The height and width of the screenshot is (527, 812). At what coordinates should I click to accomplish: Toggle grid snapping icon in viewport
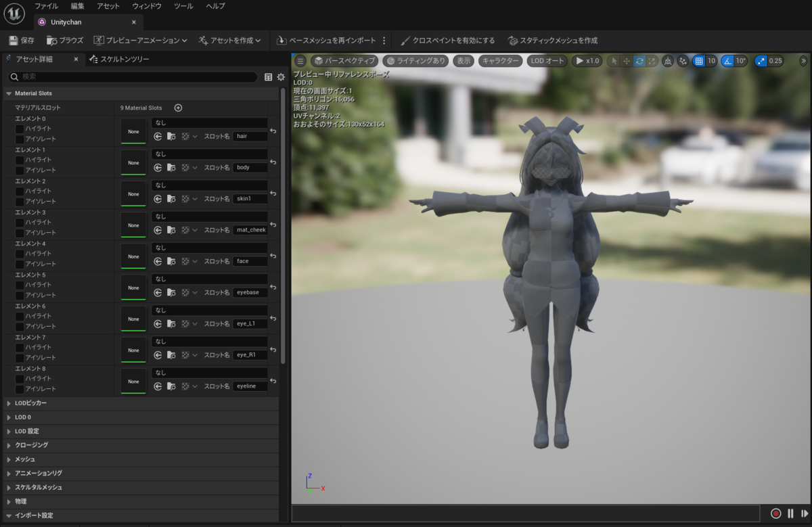click(x=700, y=61)
